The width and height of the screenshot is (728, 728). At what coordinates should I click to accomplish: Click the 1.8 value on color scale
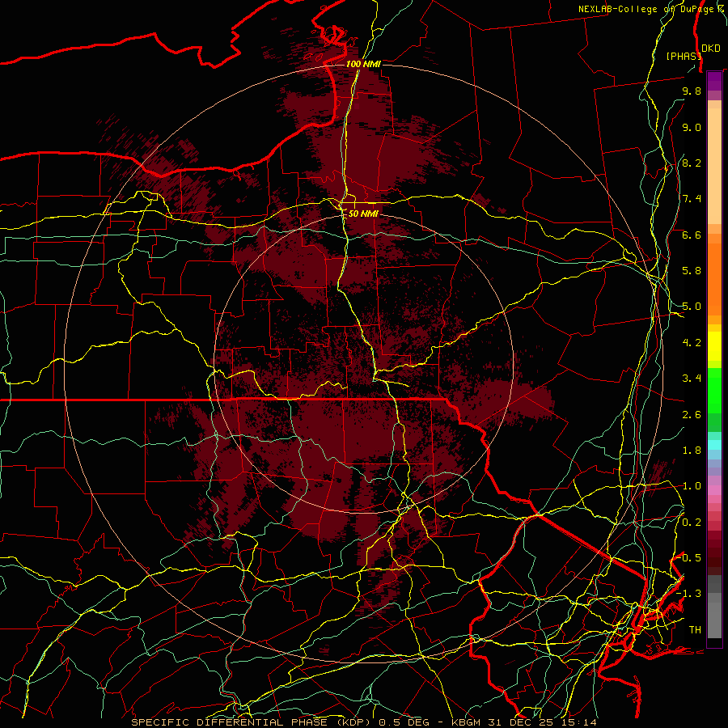tap(692, 451)
